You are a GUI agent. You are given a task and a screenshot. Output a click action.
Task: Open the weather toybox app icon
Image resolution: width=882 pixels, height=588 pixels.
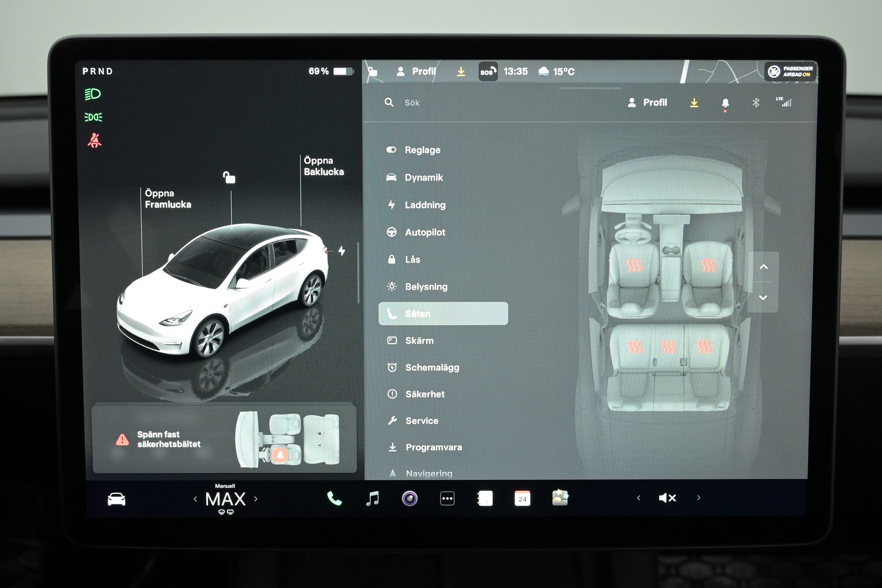click(x=560, y=498)
